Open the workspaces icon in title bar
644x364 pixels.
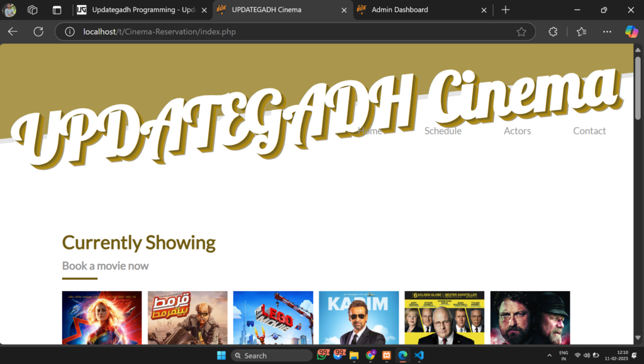point(33,9)
